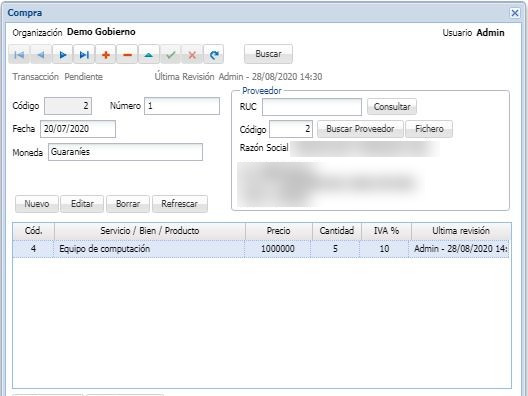This screenshot has width=528, height=396.
Task: Click the Buscar button
Action: 268,54
